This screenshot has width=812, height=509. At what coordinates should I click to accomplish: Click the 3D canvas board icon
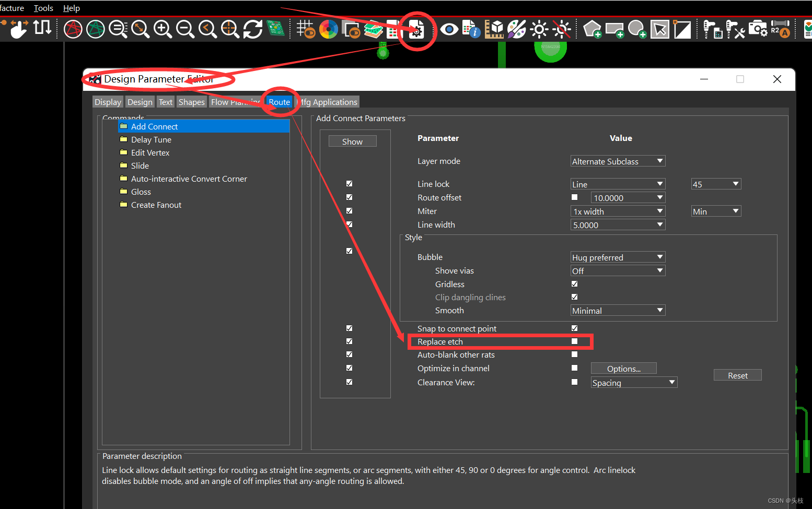point(275,29)
